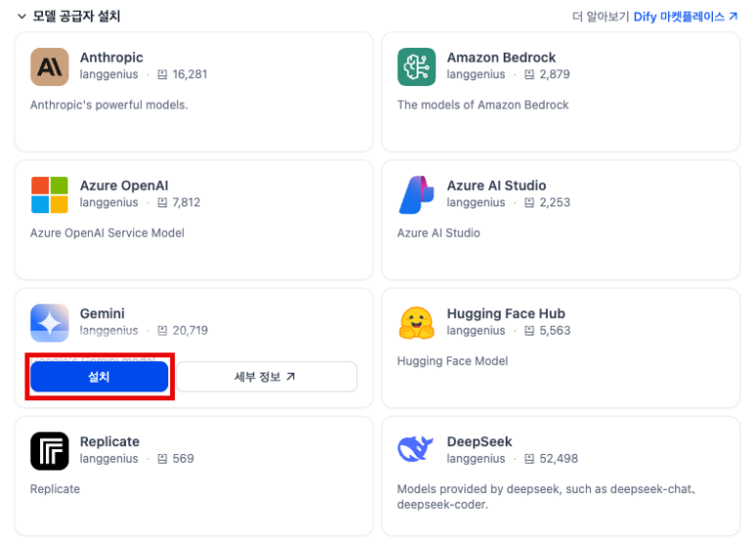Click the Gemini card title

point(103,313)
